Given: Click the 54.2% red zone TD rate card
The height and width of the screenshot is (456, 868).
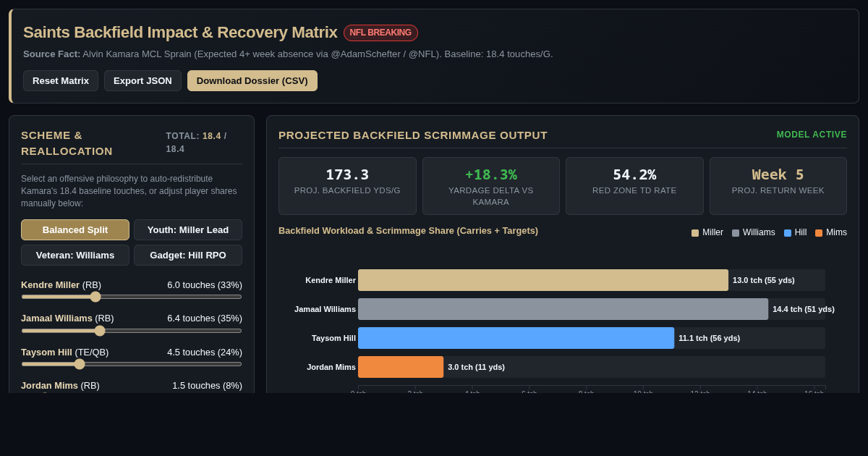Looking at the screenshot, I should coord(634,186).
